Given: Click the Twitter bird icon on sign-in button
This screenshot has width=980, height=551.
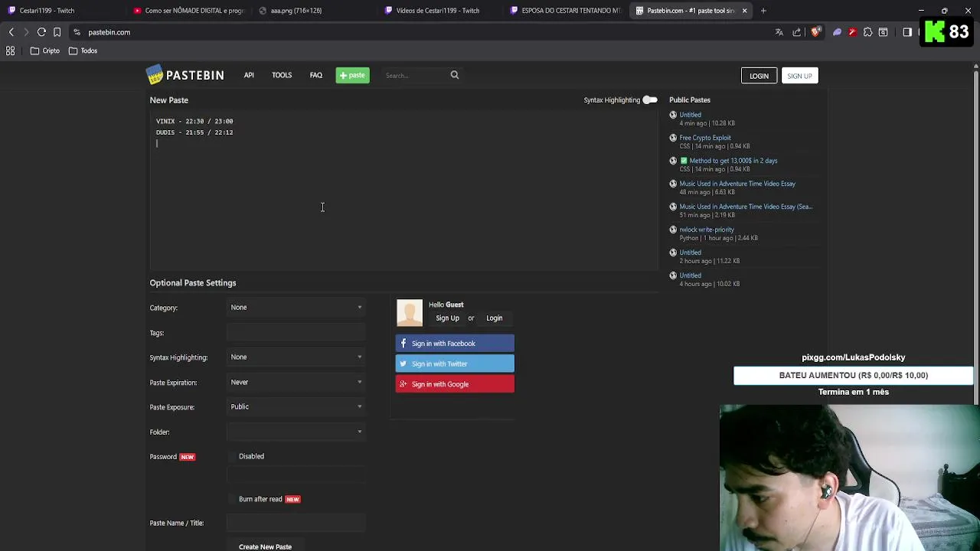Looking at the screenshot, I should [x=403, y=364].
